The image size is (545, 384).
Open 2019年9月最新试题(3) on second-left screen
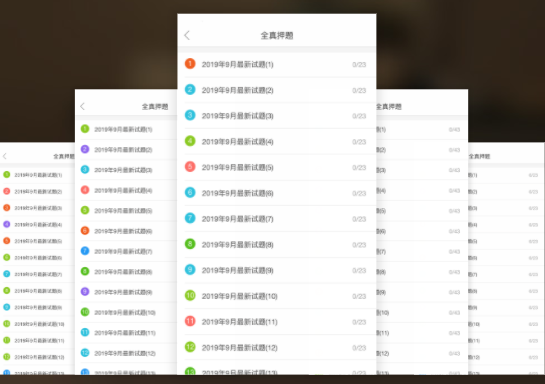click(126, 170)
